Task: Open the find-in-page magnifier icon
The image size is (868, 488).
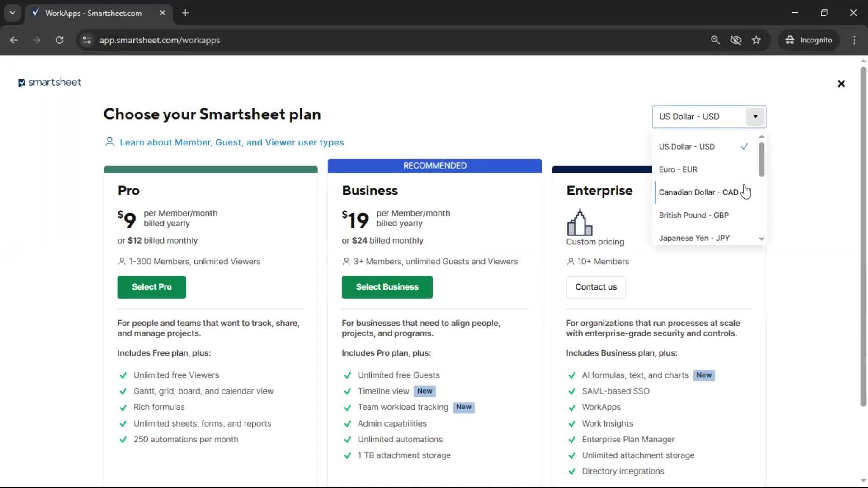Action: click(x=715, y=40)
